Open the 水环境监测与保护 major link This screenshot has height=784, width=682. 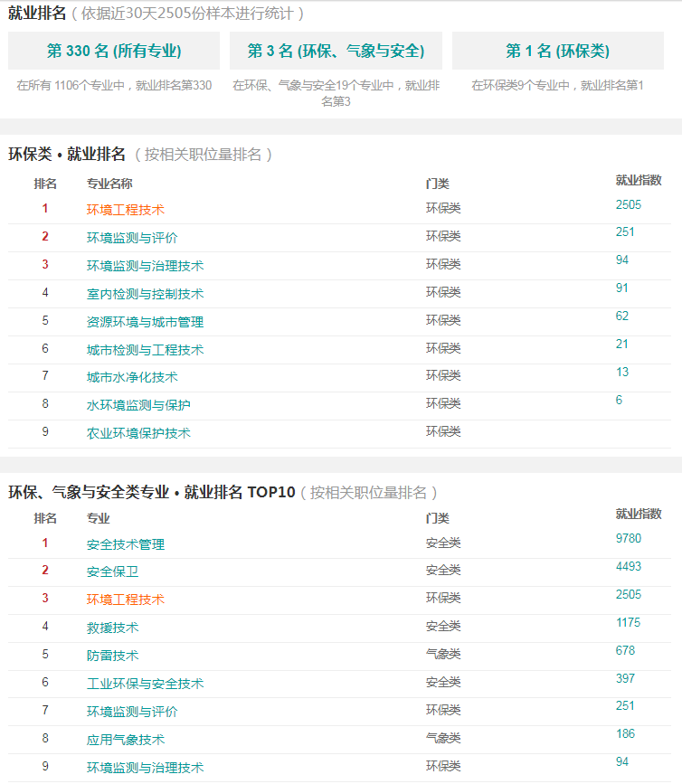pos(138,405)
